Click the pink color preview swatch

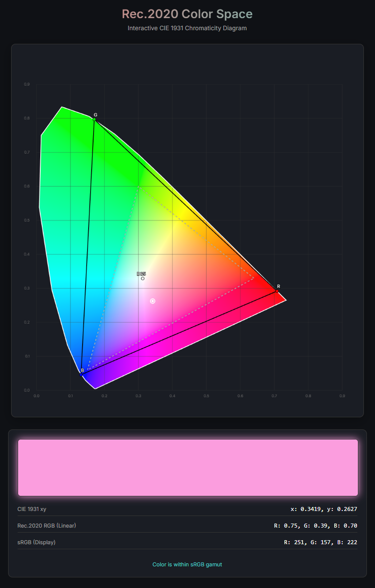(188, 468)
